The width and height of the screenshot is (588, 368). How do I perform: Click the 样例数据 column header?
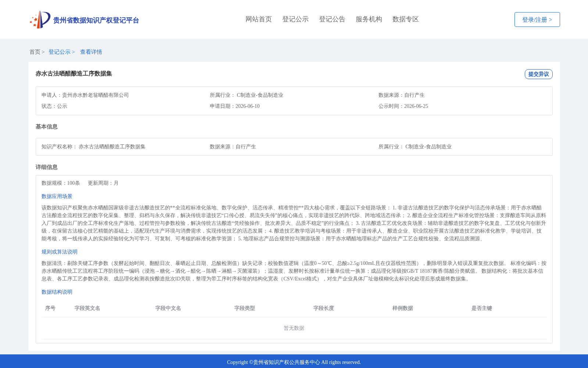(x=403, y=308)
